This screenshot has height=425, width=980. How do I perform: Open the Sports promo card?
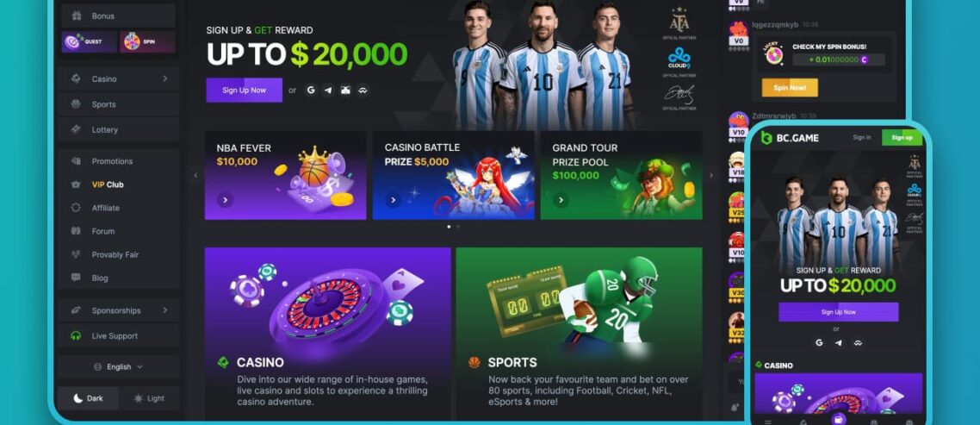click(579, 334)
